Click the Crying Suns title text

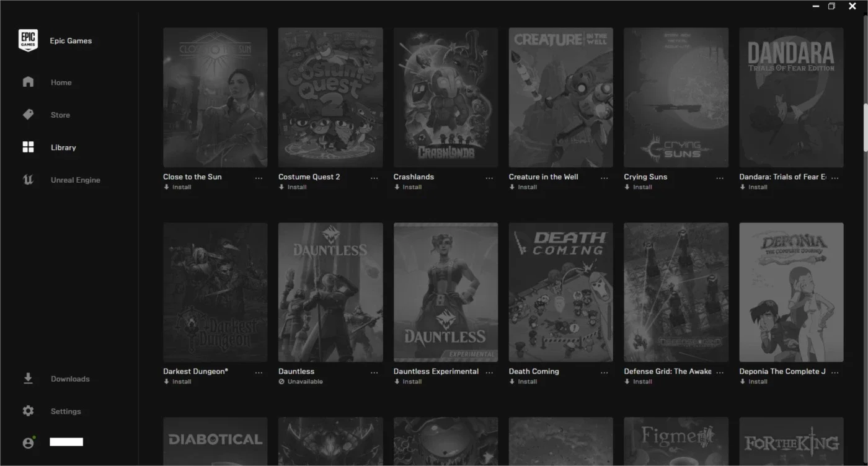(x=645, y=177)
